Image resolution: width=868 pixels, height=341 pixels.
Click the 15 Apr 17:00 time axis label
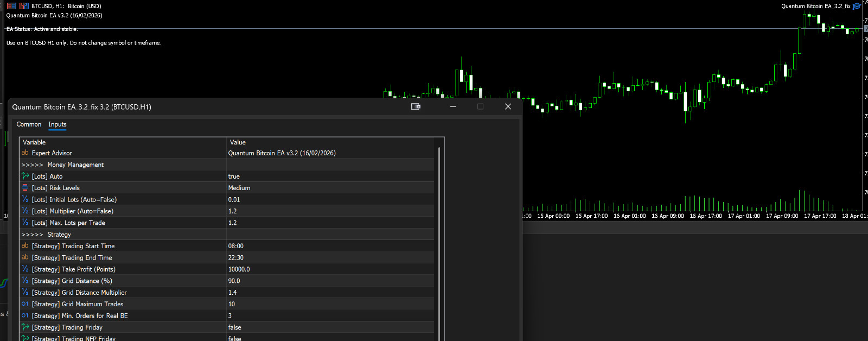(x=591, y=216)
